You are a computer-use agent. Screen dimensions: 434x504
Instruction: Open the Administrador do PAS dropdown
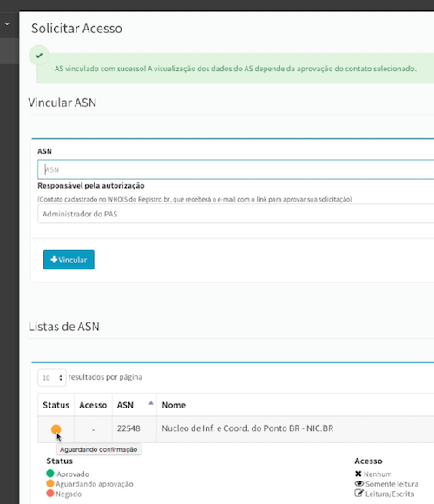(x=235, y=214)
